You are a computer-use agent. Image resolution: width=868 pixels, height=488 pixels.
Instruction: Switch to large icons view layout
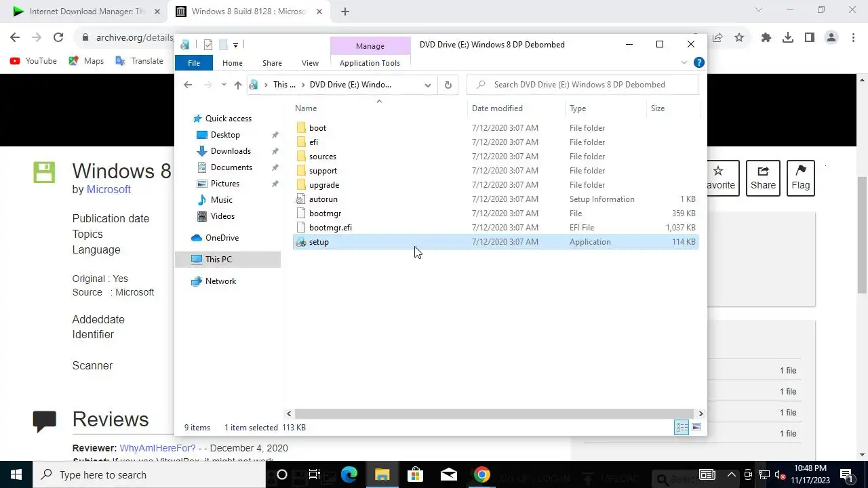click(x=696, y=427)
